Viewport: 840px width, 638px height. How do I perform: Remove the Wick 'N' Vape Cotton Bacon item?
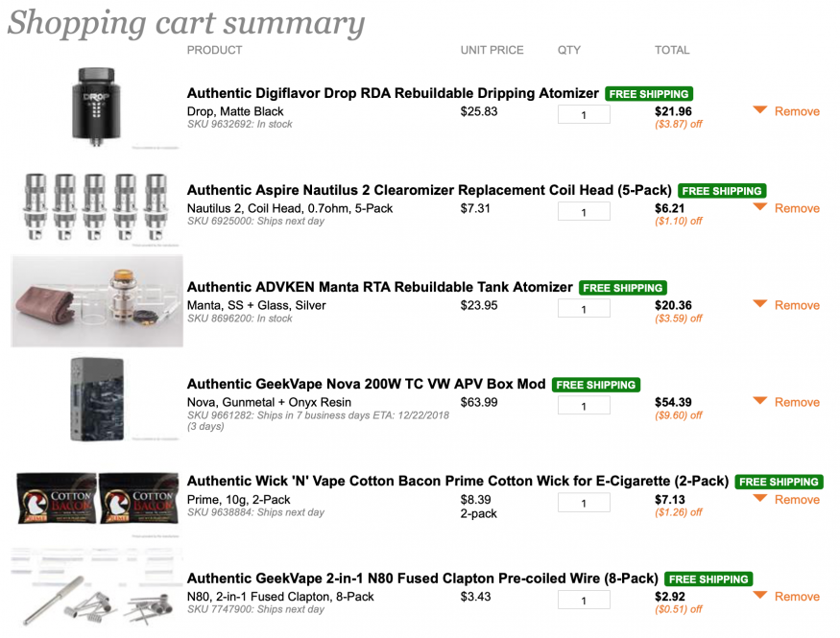(797, 500)
